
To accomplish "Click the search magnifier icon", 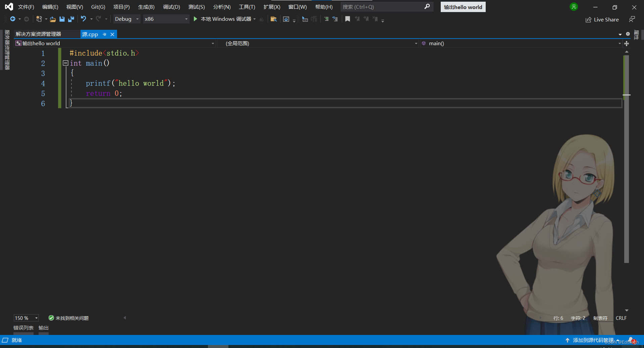I will 427,7.
